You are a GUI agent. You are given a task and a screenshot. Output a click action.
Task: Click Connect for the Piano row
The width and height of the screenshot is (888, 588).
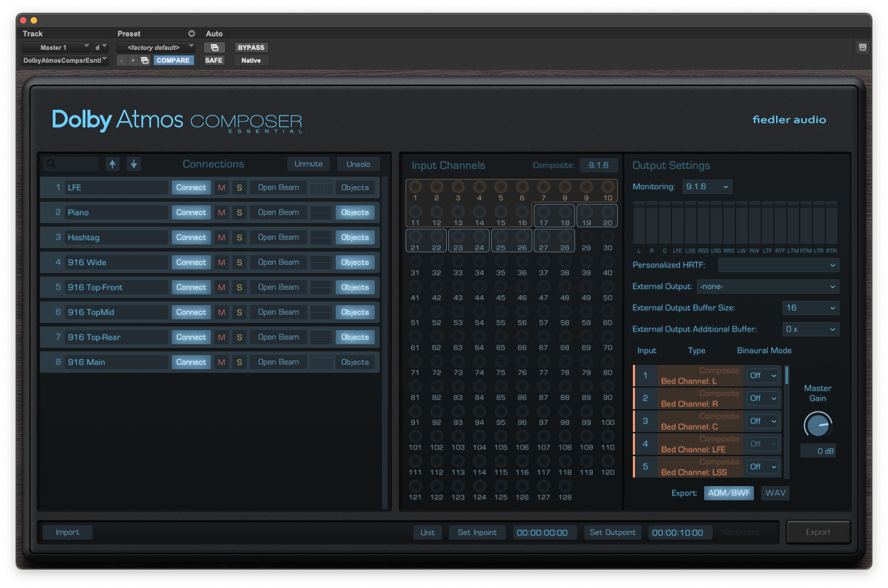tap(191, 212)
